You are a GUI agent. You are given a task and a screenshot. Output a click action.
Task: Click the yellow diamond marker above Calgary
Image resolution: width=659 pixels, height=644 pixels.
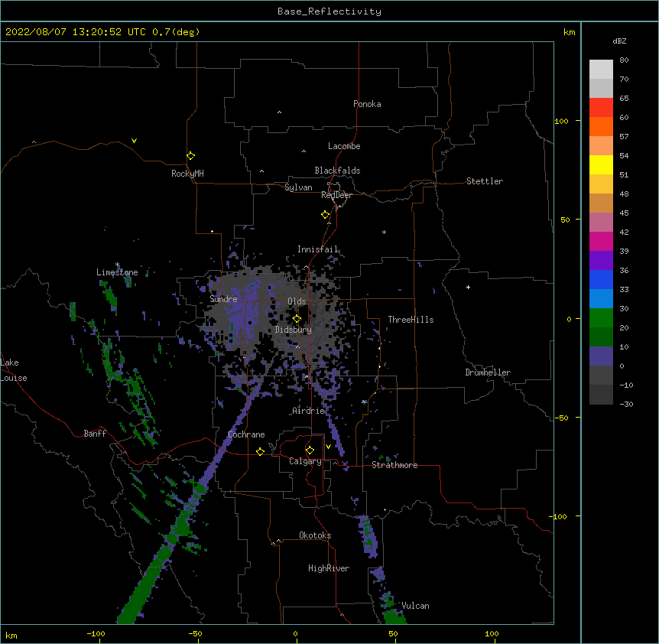click(x=310, y=450)
